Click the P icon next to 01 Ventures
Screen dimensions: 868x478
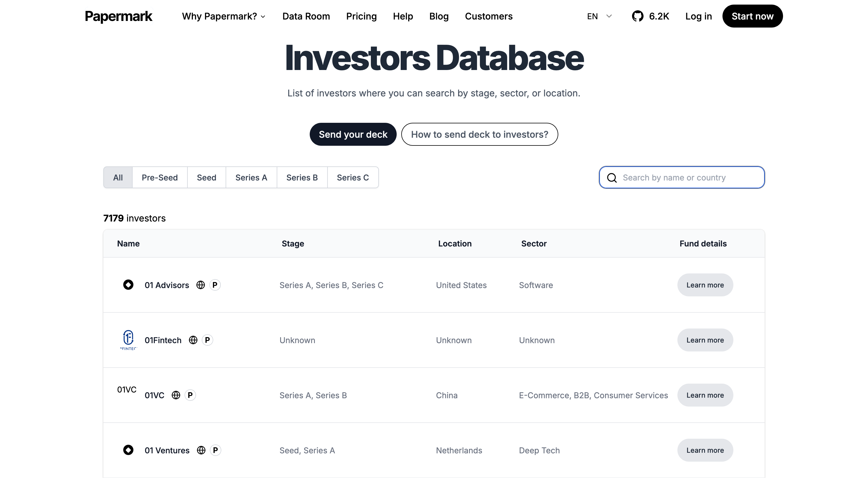click(x=215, y=450)
